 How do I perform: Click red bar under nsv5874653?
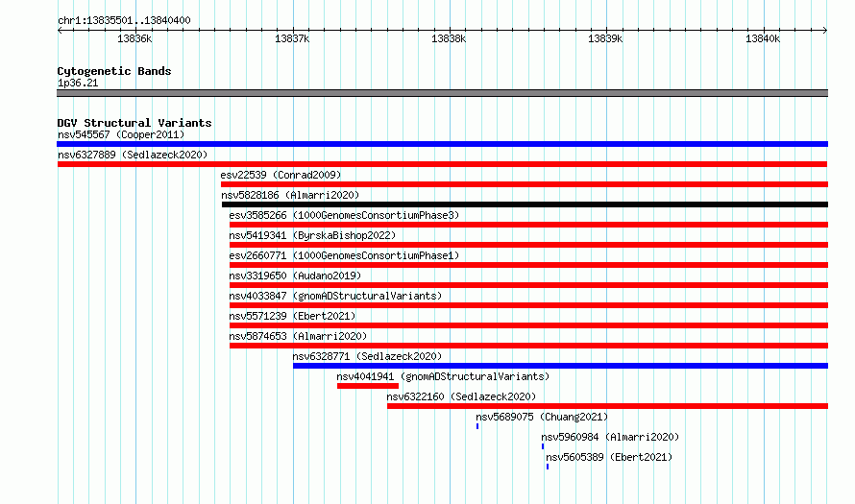click(x=529, y=346)
